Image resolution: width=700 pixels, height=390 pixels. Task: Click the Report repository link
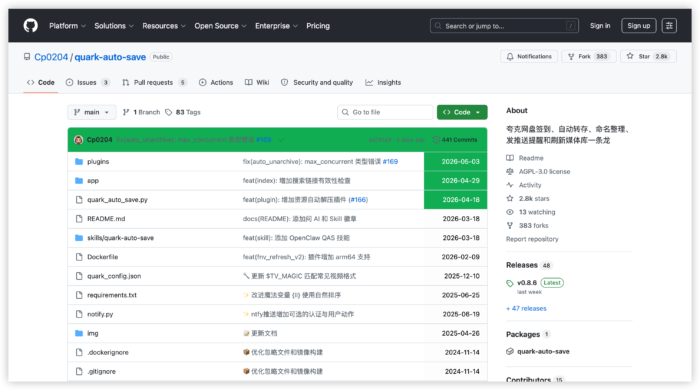(532, 239)
